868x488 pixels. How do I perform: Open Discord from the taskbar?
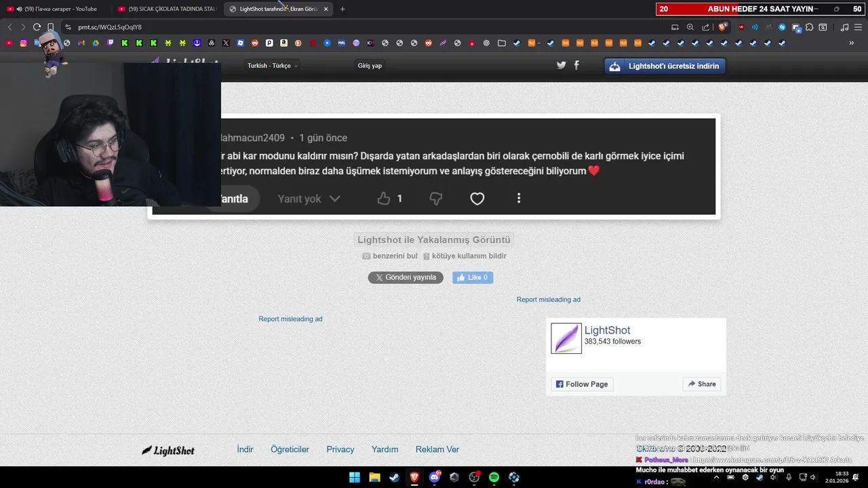point(435,477)
